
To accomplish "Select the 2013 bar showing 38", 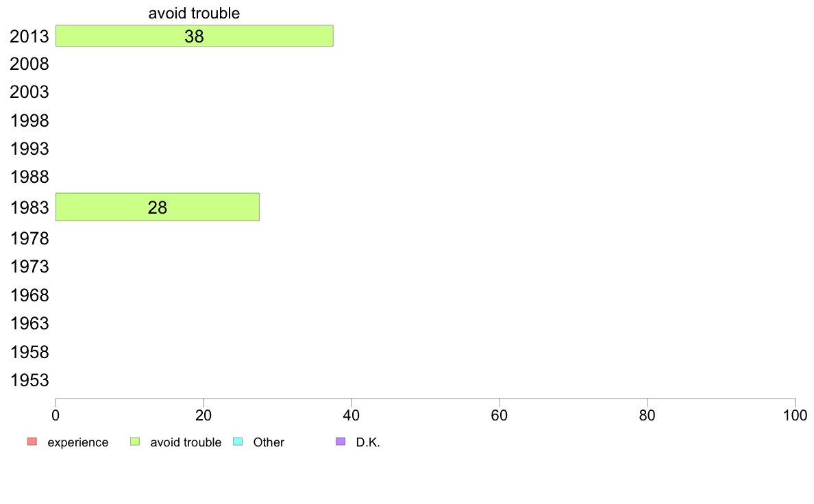I will click(194, 36).
